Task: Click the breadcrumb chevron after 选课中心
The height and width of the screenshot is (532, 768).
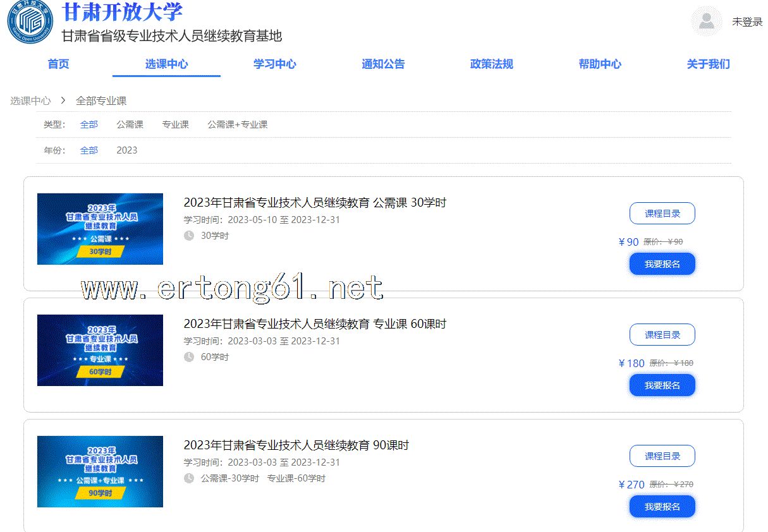Action: click(x=63, y=100)
